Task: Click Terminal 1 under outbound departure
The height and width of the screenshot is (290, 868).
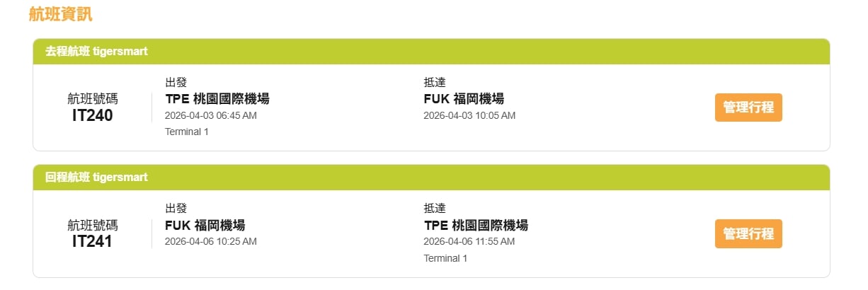Action: [187, 132]
